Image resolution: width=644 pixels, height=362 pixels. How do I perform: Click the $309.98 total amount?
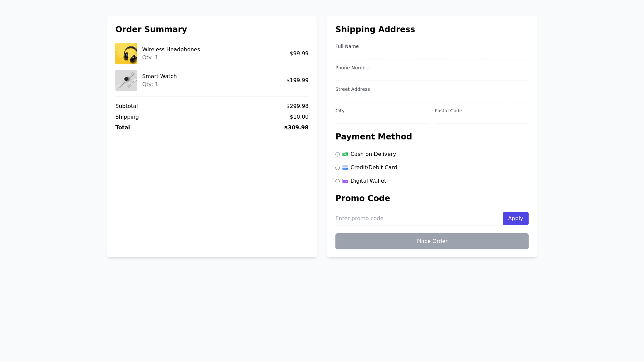[x=296, y=128]
